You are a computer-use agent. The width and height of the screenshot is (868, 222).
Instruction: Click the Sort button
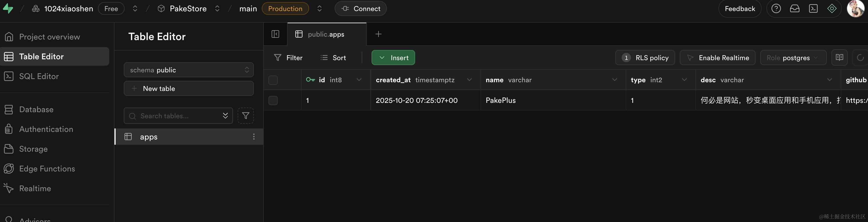[x=333, y=58]
